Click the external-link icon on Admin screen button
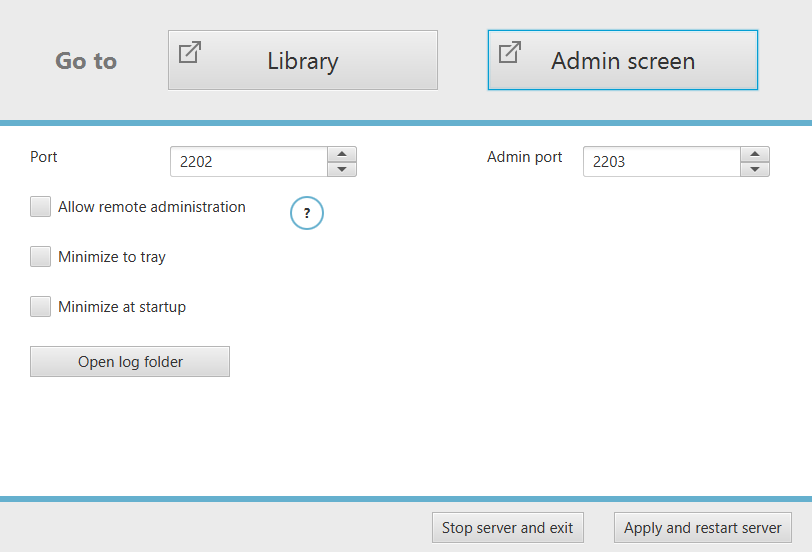The image size is (812, 552). (x=509, y=52)
